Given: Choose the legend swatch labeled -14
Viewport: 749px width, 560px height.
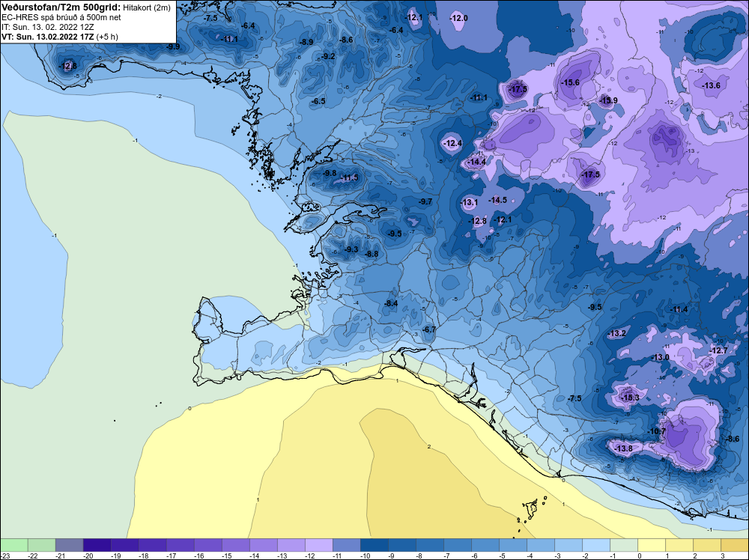Looking at the screenshot, I should point(263,545).
